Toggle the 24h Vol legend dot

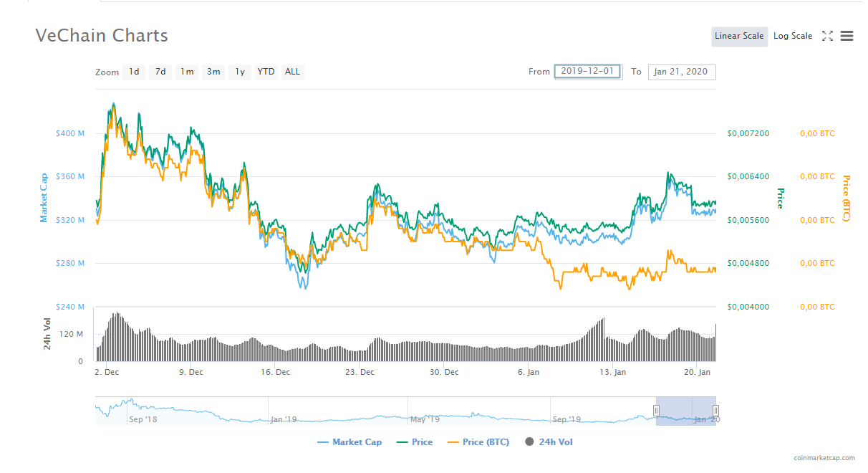coord(530,442)
